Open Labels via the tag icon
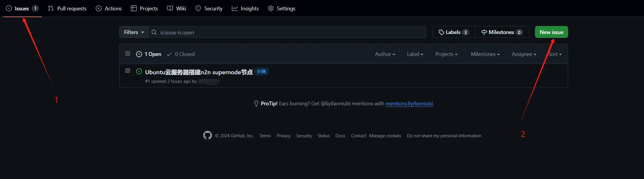644x179 pixels. (x=441, y=32)
